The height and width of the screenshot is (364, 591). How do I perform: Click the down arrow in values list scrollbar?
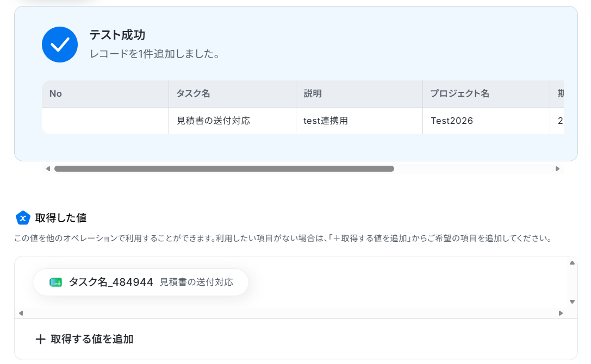coord(572,302)
